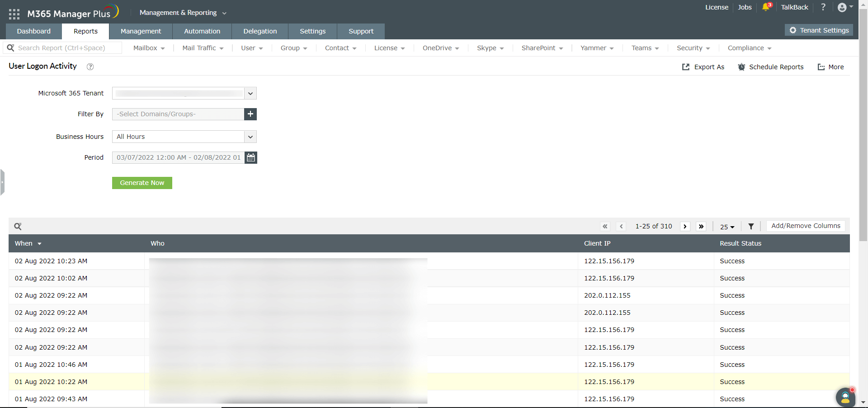Open the License reports dropdown
This screenshot has height=408, width=868.
[x=390, y=48]
